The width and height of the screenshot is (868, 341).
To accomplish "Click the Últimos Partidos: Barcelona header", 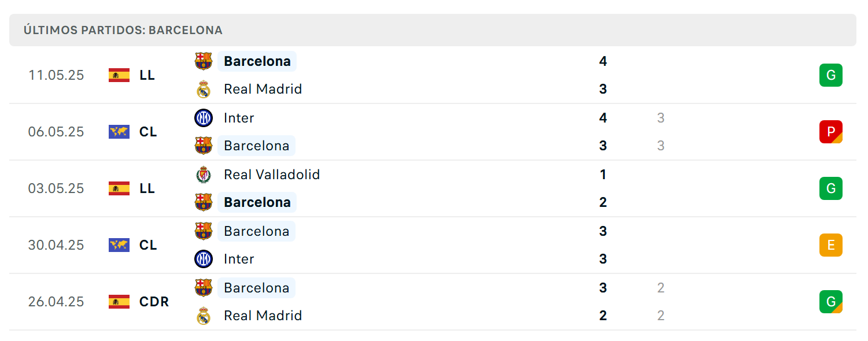I will [x=123, y=30].
